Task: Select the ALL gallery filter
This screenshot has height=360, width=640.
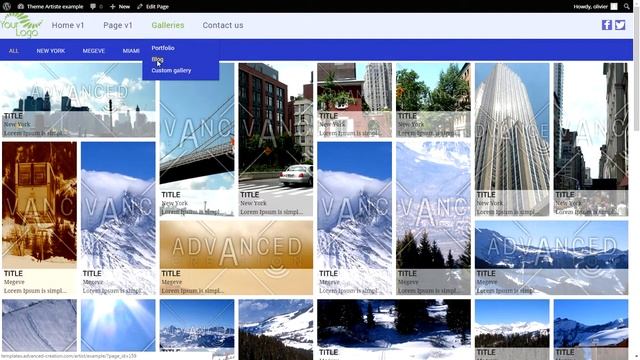Action: (x=13, y=51)
